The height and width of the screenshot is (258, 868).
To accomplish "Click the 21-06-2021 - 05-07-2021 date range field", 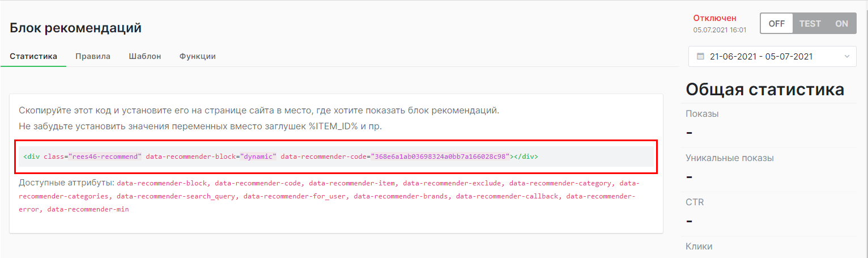I will pos(761,57).
